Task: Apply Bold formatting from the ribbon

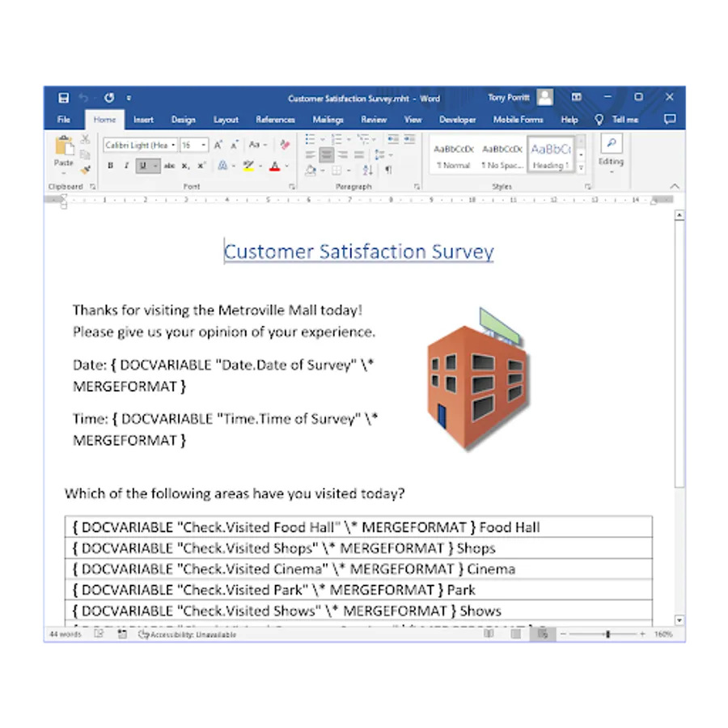Action: (109, 164)
